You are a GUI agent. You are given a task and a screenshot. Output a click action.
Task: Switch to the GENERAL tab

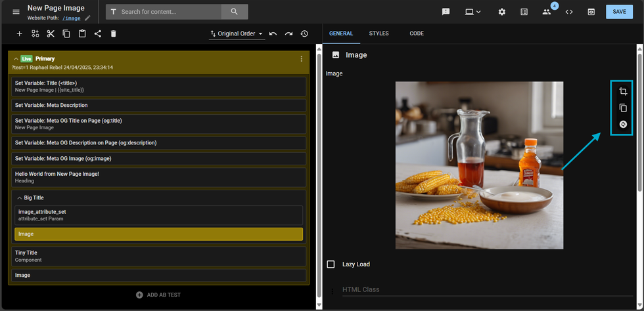[341, 33]
